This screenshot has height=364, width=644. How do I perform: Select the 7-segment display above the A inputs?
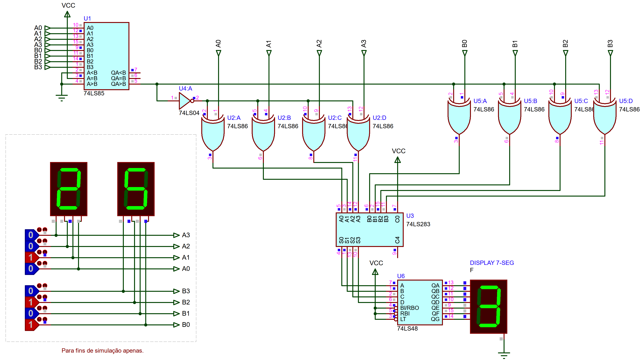pos(69,189)
